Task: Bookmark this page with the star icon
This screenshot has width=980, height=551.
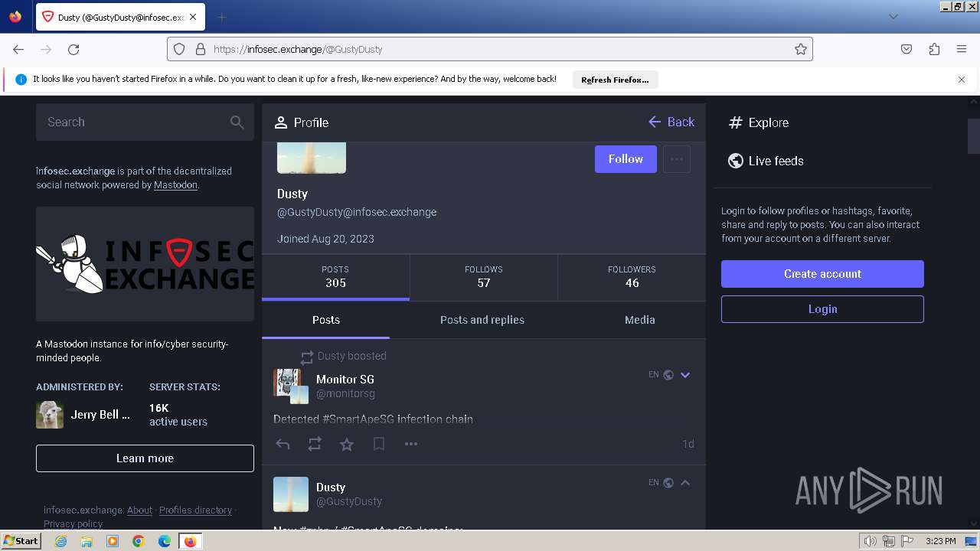Action: pyautogui.click(x=801, y=49)
